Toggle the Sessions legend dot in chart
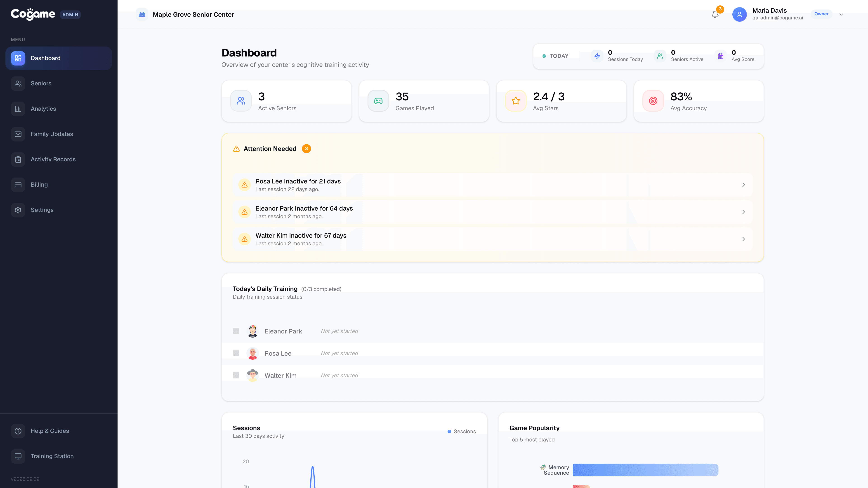This screenshot has height=488, width=868. coord(449,432)
